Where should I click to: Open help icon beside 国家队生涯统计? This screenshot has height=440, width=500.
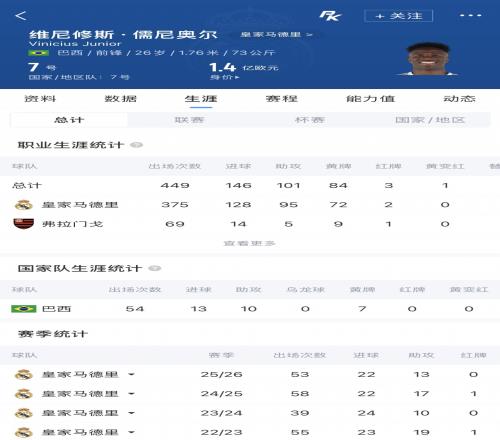pyautogui.click(x=154, y=268)
